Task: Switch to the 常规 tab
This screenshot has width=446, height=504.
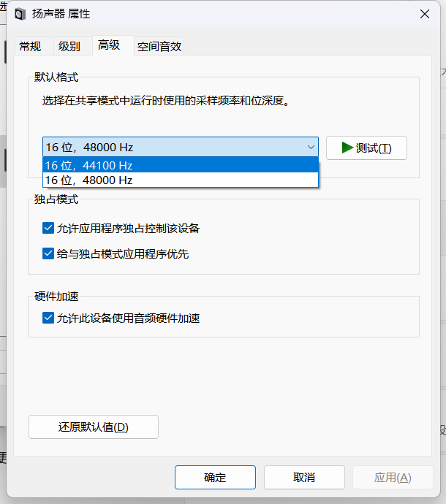Action: pos(31,47)
